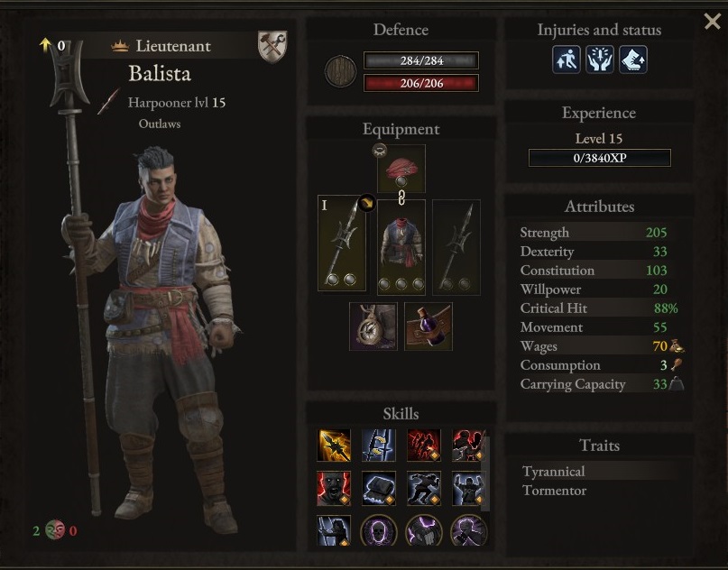Click the primary halberd weapon slot
This screenshot has width=728, height=570.
342,244
